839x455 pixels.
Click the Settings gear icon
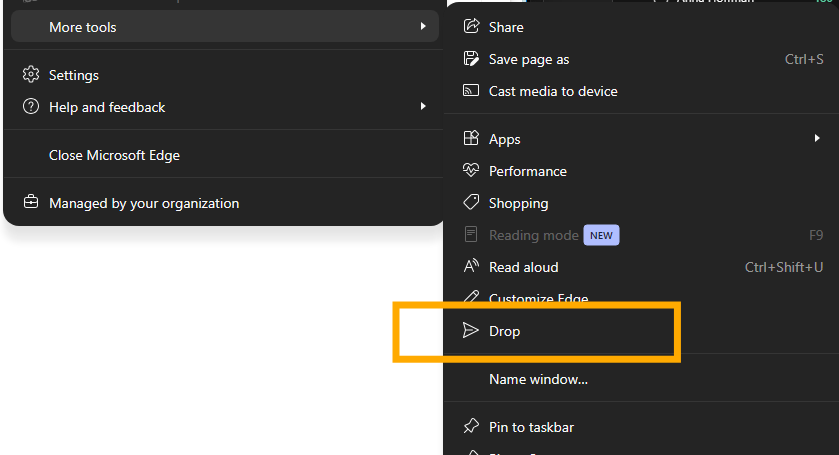tap(31, 74)
